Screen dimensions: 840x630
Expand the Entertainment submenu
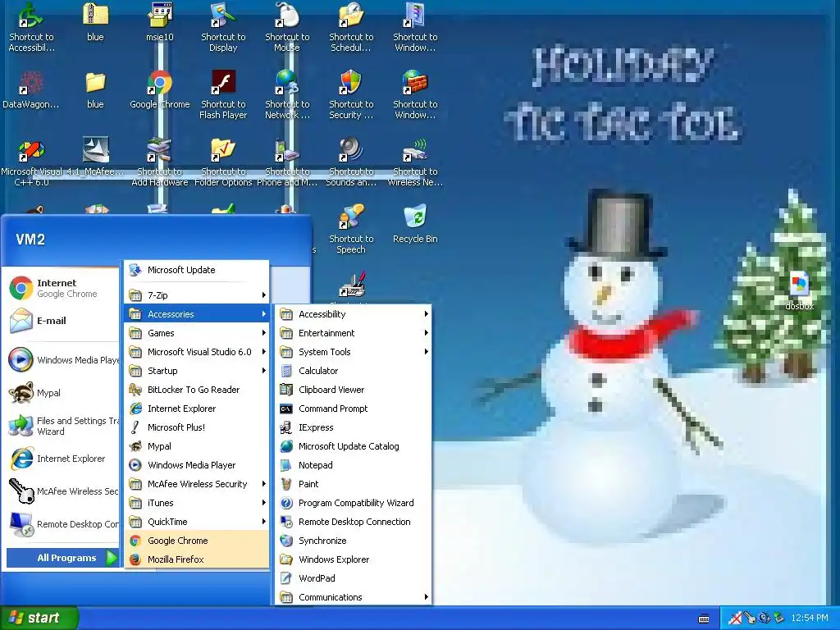pos(353,333)
